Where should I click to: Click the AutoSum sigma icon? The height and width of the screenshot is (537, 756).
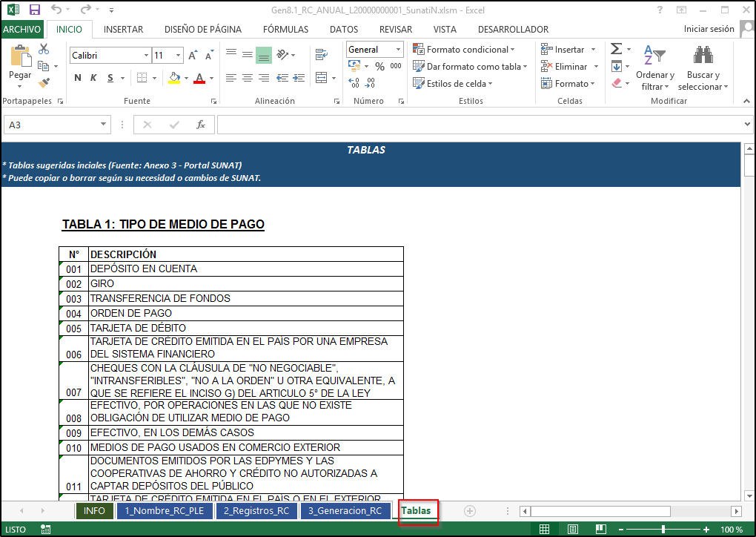pos(616,49)
